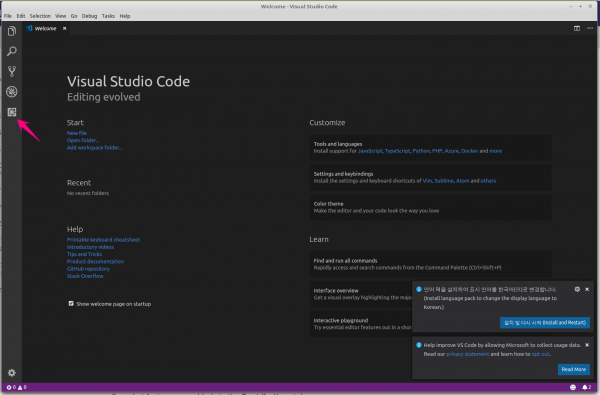Click the feedback smiley in status bar
This screenshot has width=600, height=395.
(x=573, y=387)
